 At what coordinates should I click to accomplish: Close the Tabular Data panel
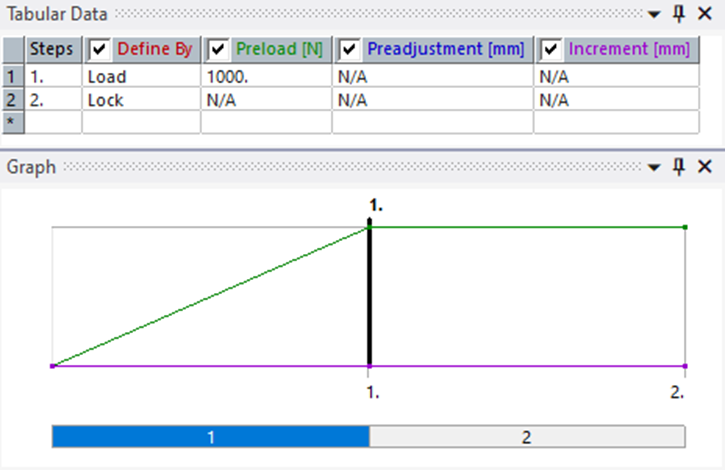click(704, 14)
